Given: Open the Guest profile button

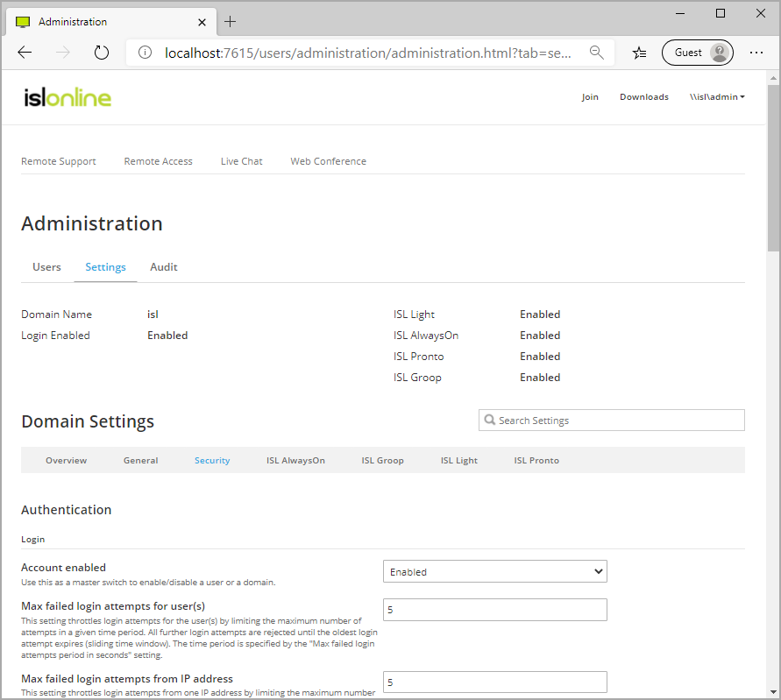Looking at the screenshot, I should point(698,53).
